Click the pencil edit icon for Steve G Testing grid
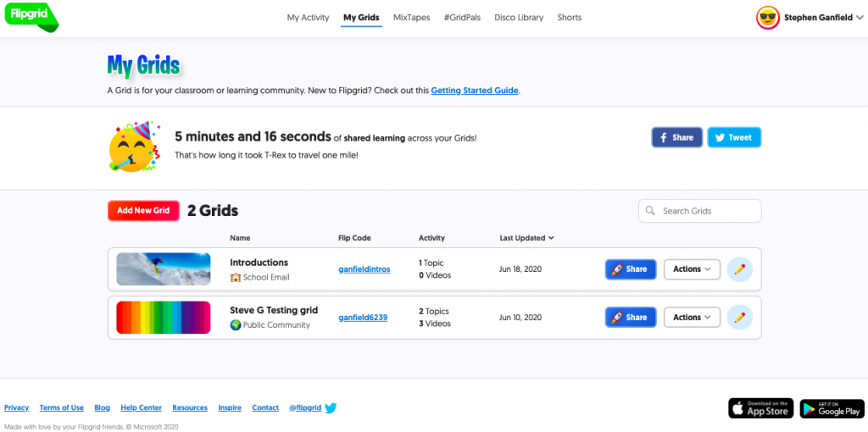The width and height of the screenshot is (868, 432). (x=739, y=318)
